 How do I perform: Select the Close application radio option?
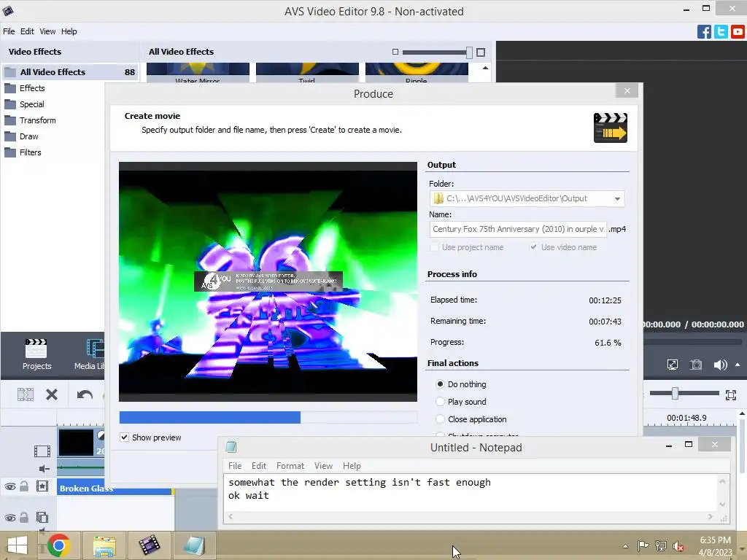(x=440, y=419)
